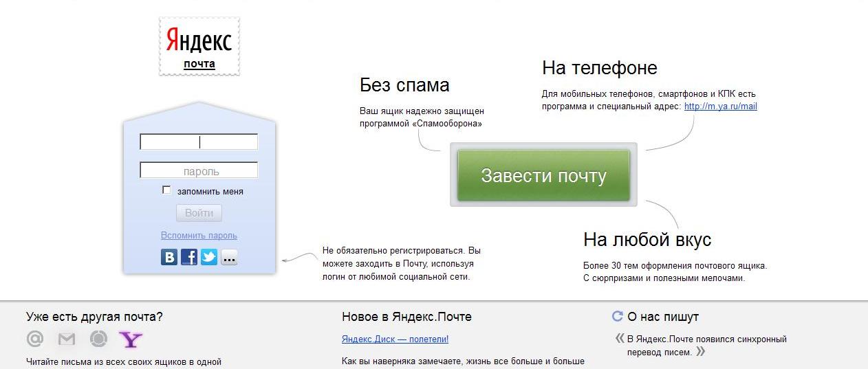
Task: Tick the 'запомнить меня' checkbox
Action: [166, 190]
